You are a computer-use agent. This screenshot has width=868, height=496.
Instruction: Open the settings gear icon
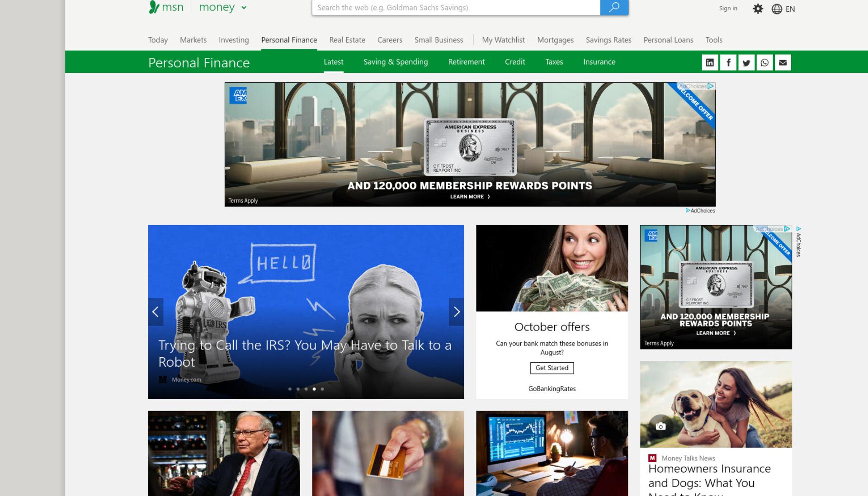coord(758,9)
